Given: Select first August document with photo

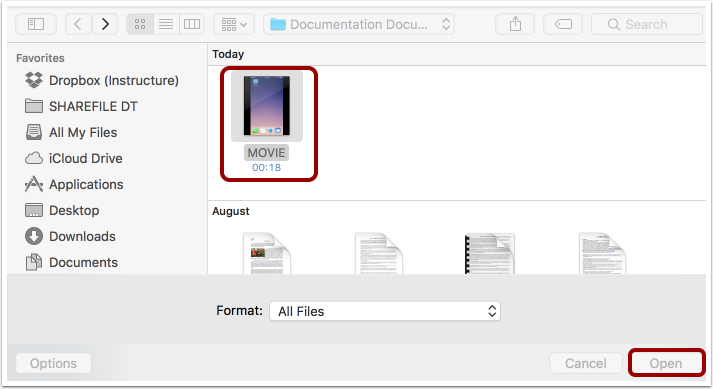Looking at the screenshot, I should [x=267, y=253].
